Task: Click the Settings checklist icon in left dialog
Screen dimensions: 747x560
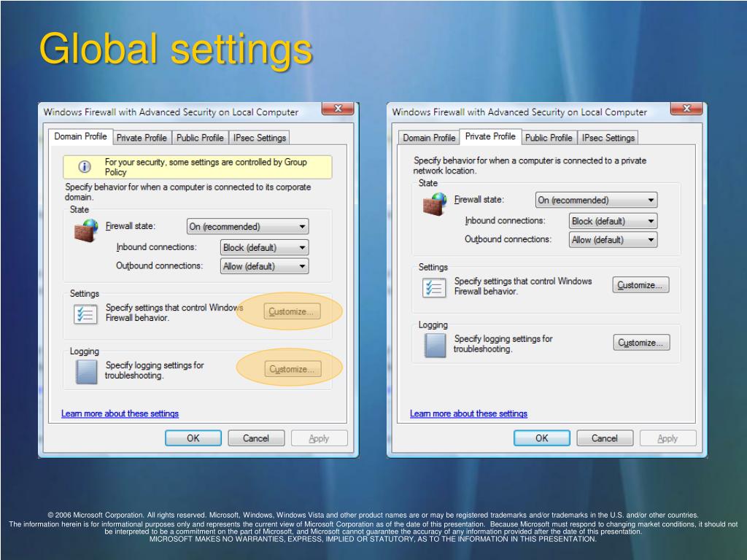Action: (85, 314)
